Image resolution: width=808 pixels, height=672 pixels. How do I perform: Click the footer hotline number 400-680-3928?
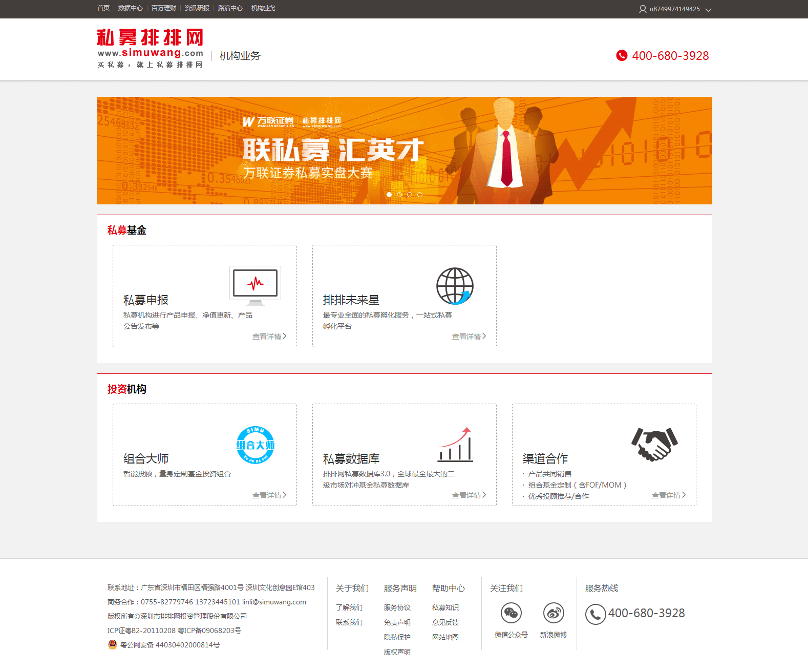(646, 613)
